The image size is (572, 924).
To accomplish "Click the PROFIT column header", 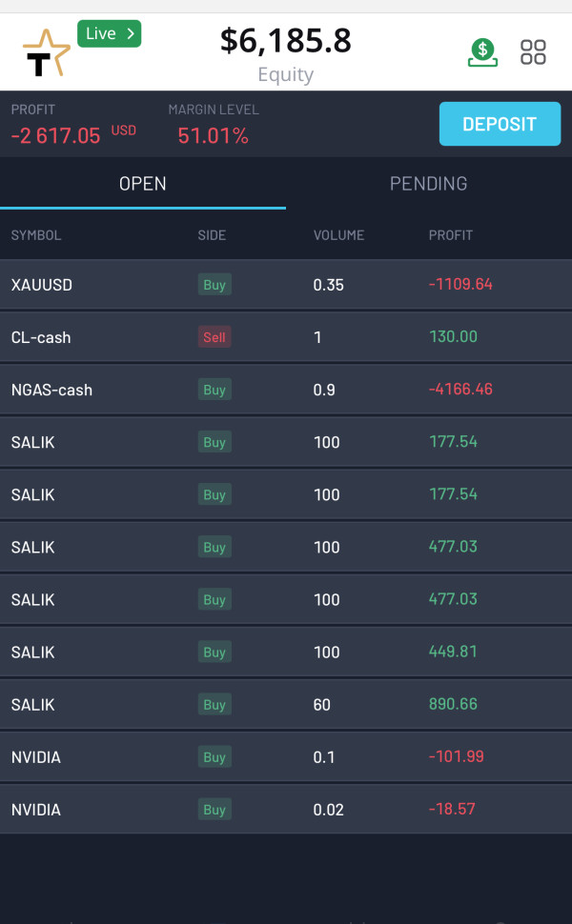I will [x=451, y=235].
